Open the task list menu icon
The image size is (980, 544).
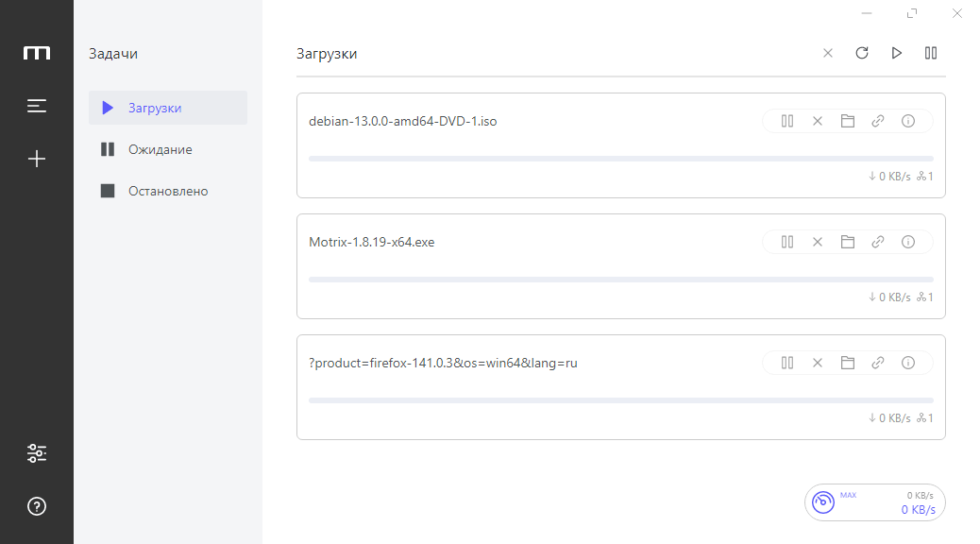pos(37,107)
